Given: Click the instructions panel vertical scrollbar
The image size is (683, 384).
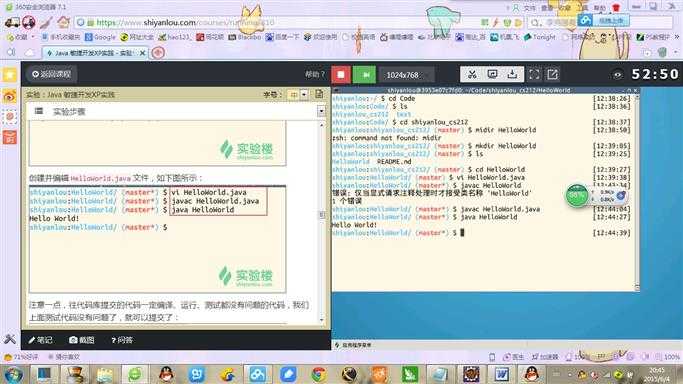Looking at the screenshot, I should (x=322, y=222).
